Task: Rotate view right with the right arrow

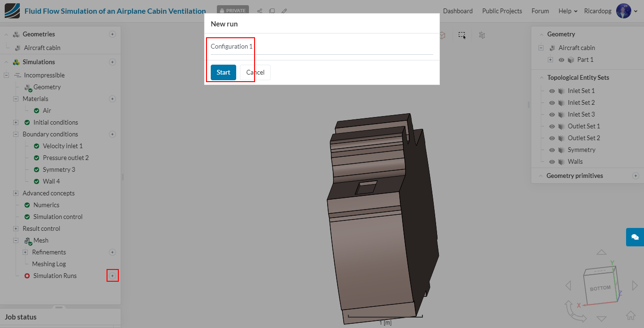Action: pos(635,286)
